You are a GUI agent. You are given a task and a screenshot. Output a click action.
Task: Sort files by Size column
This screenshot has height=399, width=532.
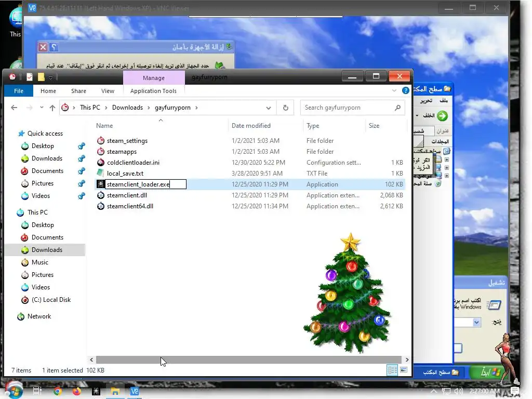(x=374, y=126)
